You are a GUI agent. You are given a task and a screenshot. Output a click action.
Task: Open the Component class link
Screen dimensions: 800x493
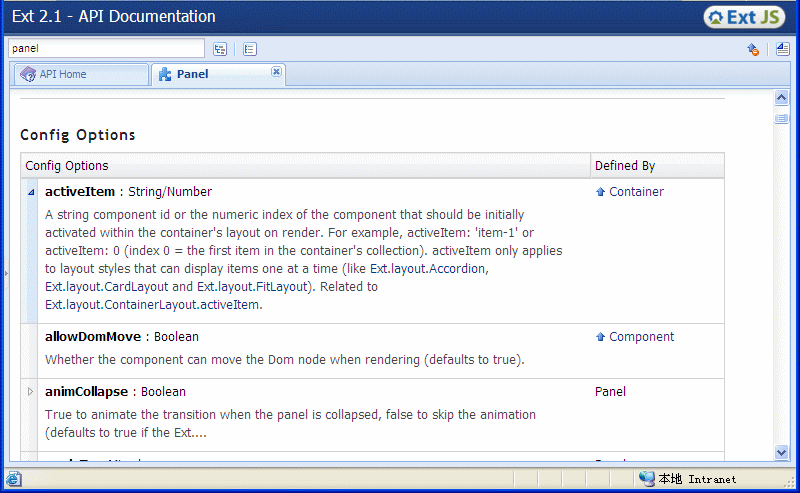click(x=641, y=337)
